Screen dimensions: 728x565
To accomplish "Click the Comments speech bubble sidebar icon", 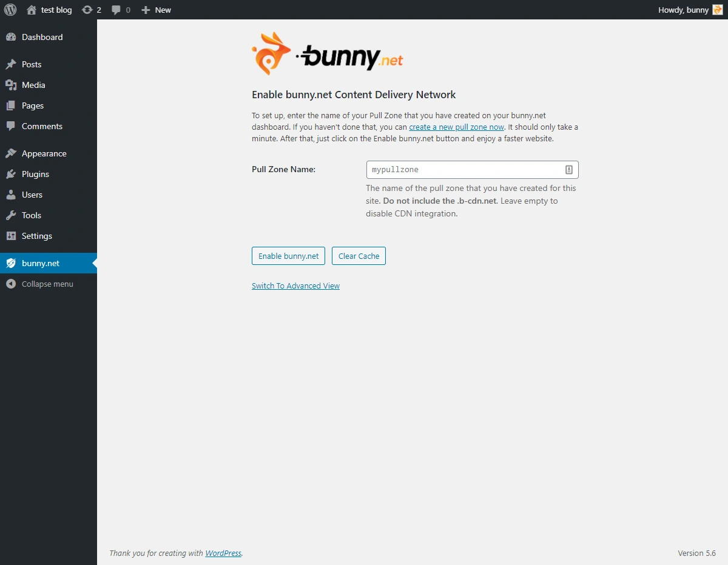I will tap(11, 126).
